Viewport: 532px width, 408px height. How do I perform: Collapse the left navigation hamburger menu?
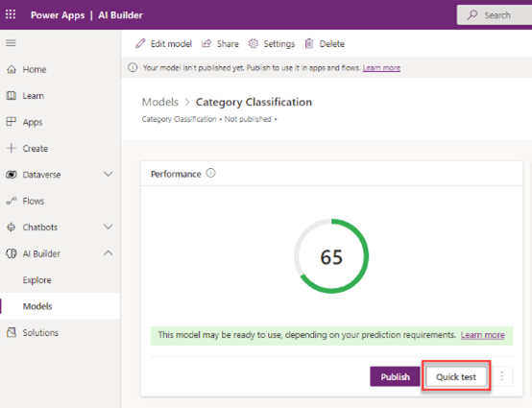click(x=11, y=43)
